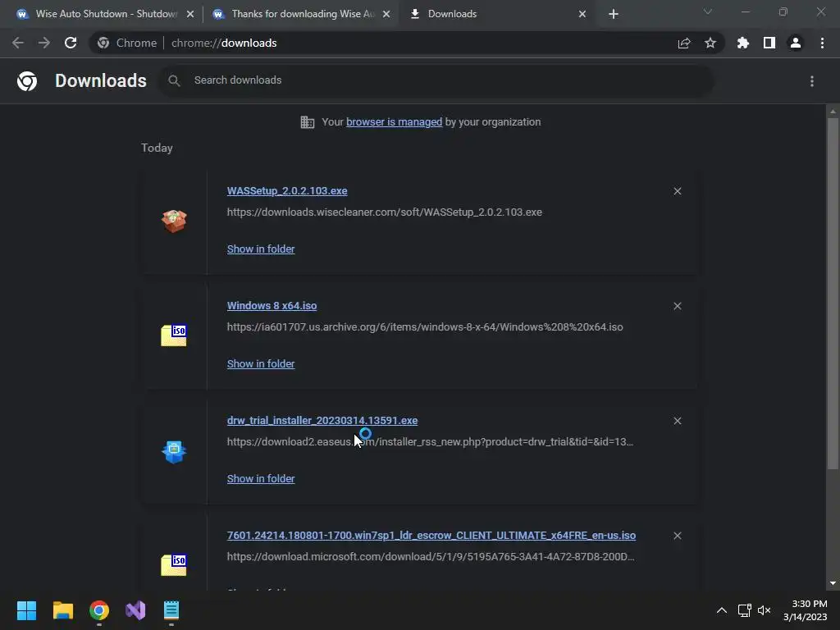Screen dimensions: 840x630
Task: Show hidden system tray icons
Action: click(722, 610)
